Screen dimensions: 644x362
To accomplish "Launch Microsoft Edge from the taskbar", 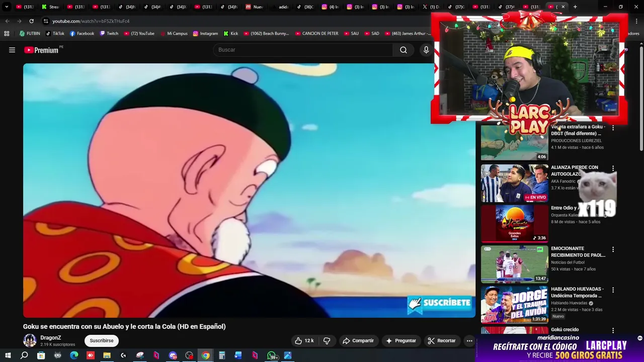I will (74, 355).
